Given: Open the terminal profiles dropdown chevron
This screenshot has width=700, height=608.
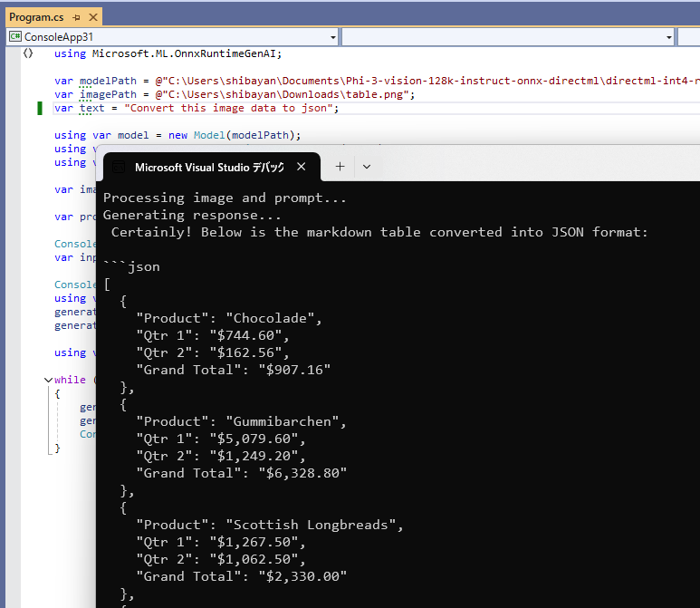Looking at the screenshot, I should [x=367, y=167].
